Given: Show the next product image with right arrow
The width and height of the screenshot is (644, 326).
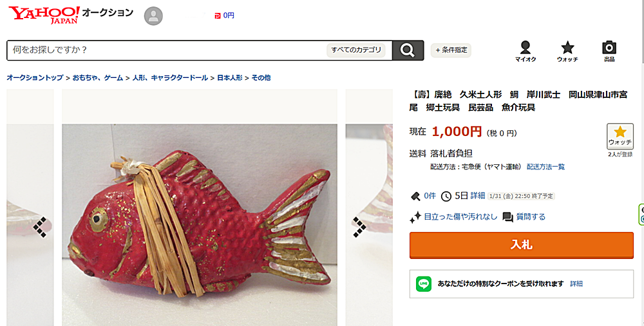Looking at the screenshot, I should (x=359, y=227).
